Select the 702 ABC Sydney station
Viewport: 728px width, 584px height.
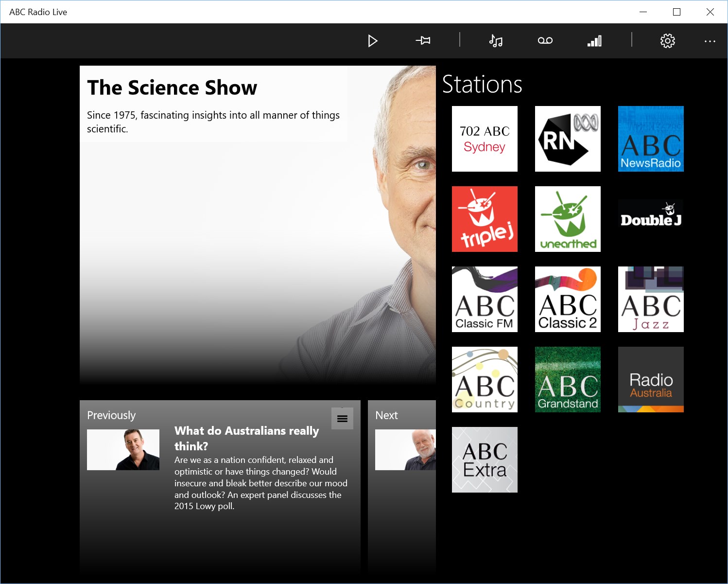pyautogui.click(x=485, y=139)
